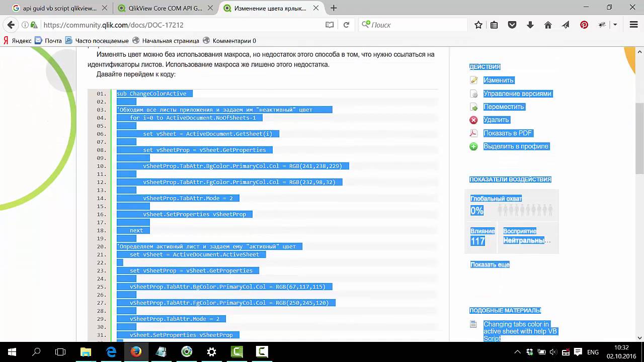
Task: Go back with the browser back arrow
Action: pyautogui.click(x=11, y=25)
